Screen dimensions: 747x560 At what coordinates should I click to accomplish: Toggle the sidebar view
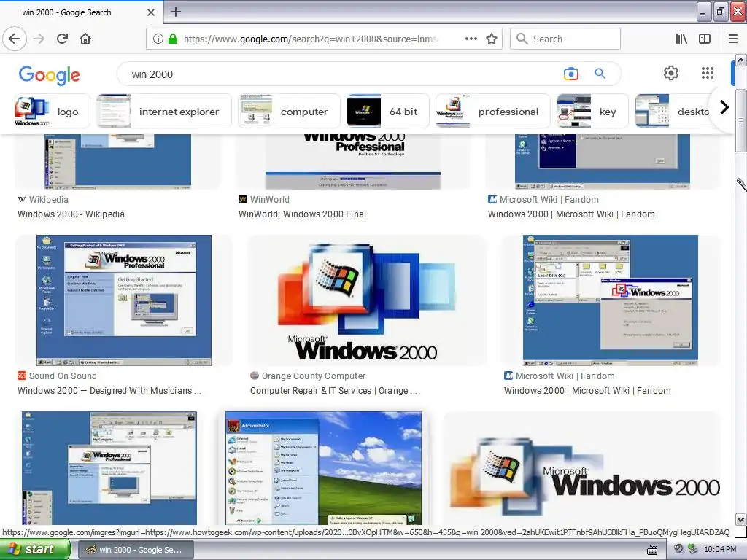coord(705,39)
